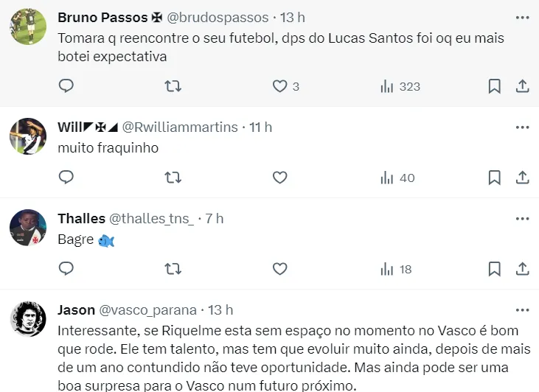Open @vasco_parana profile handle
539x392 pixels.
pos(147,310)
